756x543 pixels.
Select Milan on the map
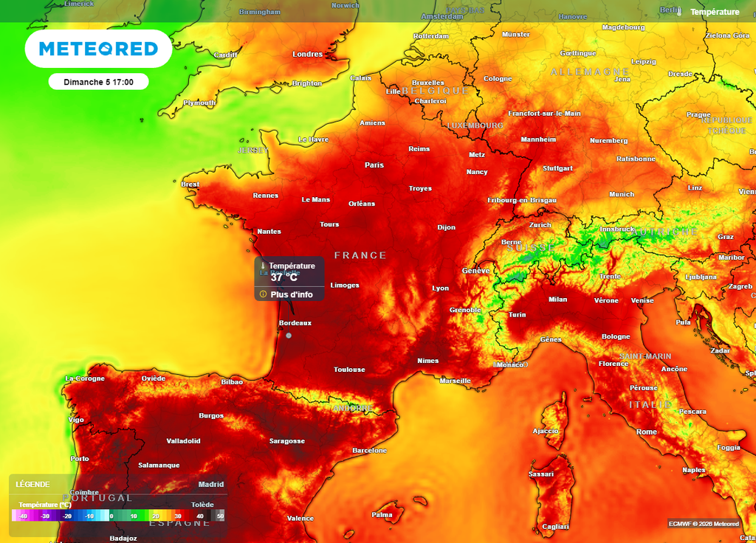click(558, 300)
